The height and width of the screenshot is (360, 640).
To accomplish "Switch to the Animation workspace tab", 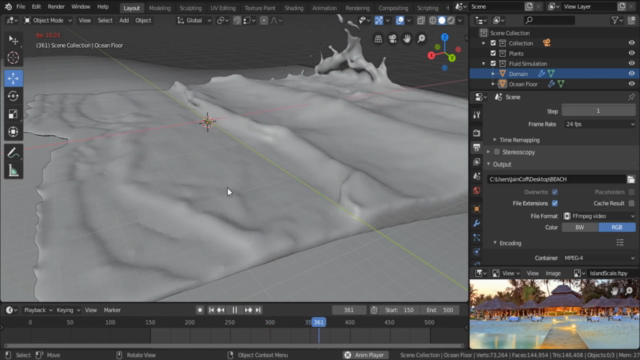I will (x=324, y=8).
